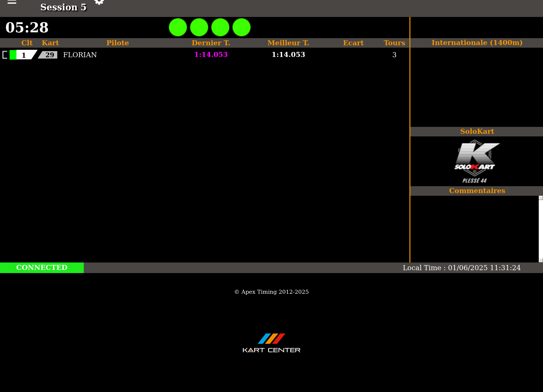Click the CONNECTED status indicator

click(42, 268)
